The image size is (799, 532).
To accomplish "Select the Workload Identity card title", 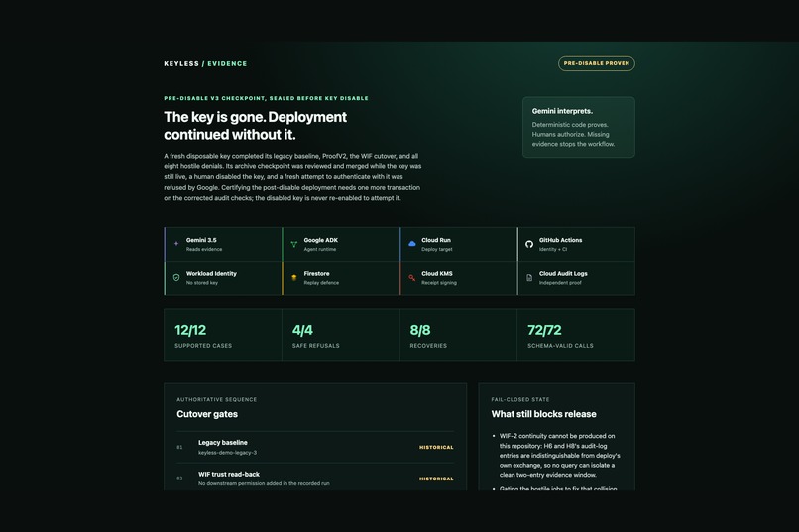I will (x=211, y=273).
